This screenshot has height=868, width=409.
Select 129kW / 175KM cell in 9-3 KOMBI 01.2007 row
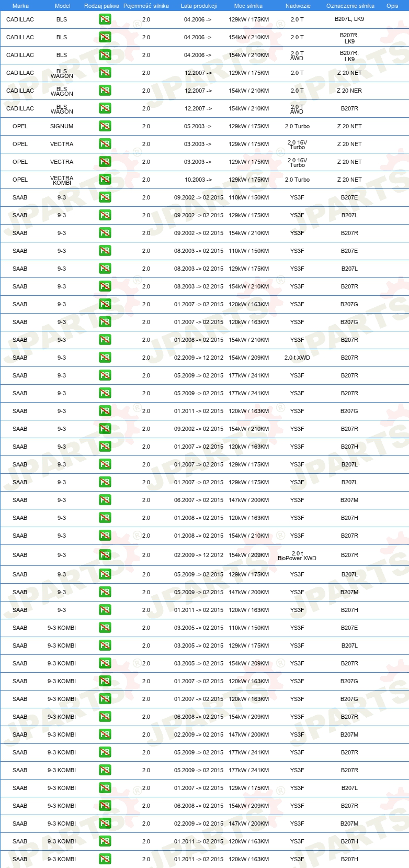pyautogui.click(x=249, y=788)
